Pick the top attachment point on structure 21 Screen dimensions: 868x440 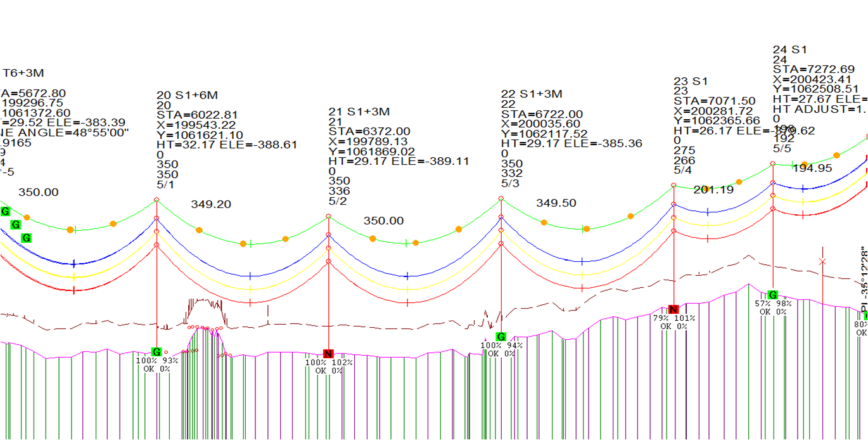328,217
